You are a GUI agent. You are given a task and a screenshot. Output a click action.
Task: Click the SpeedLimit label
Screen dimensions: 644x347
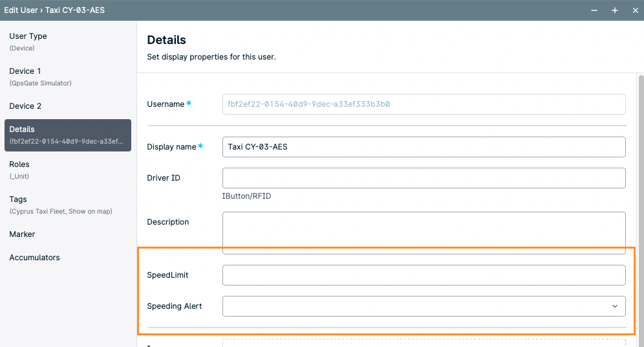pyautogui.click(x=167, y=275)
